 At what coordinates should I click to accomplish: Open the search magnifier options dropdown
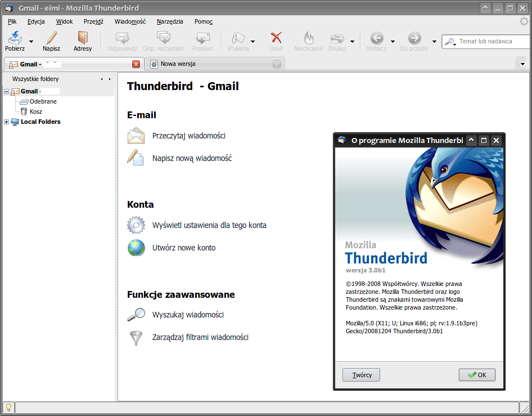(450, 42)
